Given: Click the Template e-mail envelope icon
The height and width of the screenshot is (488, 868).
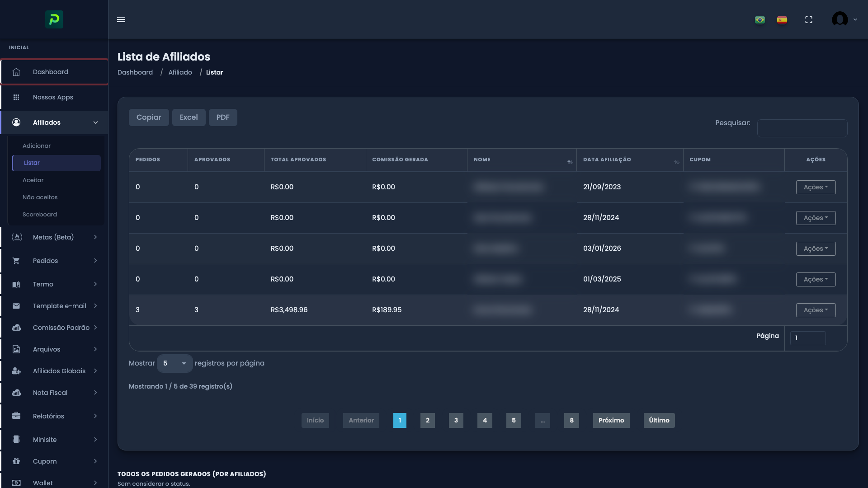Looking at the screenshot, I should [x=16, y=305].
